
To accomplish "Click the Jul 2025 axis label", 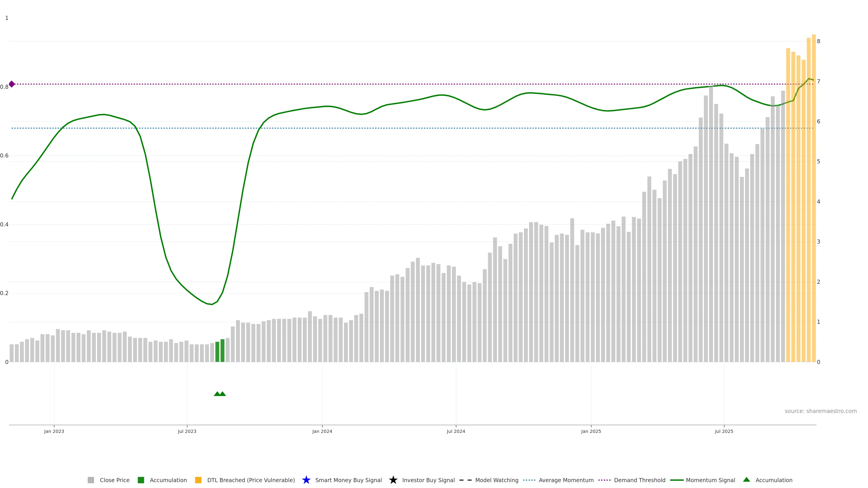I will tap(724, 431).
